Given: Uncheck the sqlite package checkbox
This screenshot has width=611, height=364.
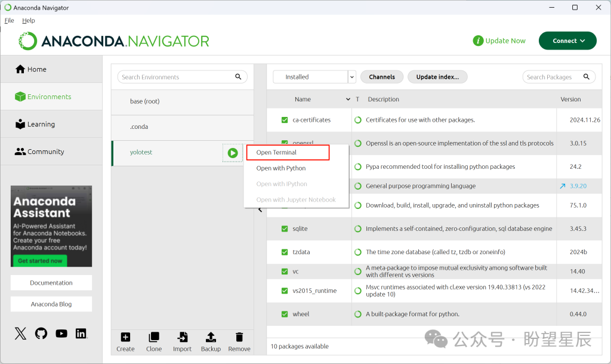Looking at the screenshot, I should point(285,229).
